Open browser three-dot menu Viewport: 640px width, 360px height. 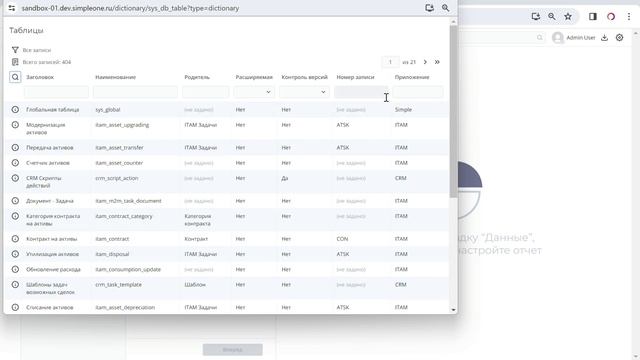[x=629, y=16]
